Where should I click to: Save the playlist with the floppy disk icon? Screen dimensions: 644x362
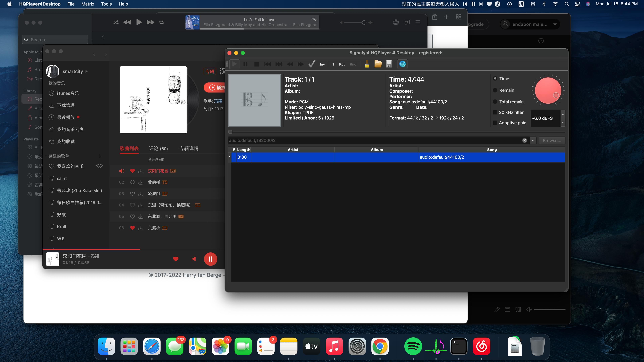pos(389,64)
